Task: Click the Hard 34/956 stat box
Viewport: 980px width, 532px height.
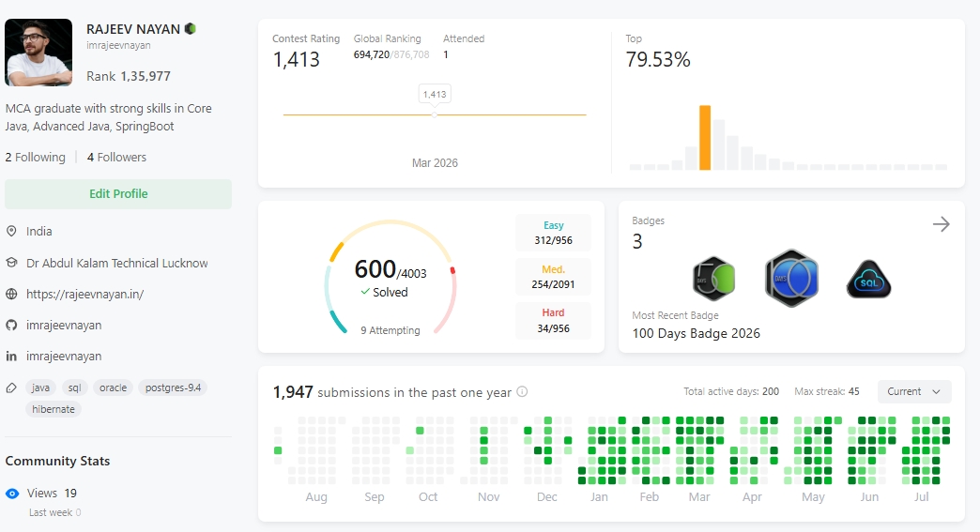Action: [553, 320]
